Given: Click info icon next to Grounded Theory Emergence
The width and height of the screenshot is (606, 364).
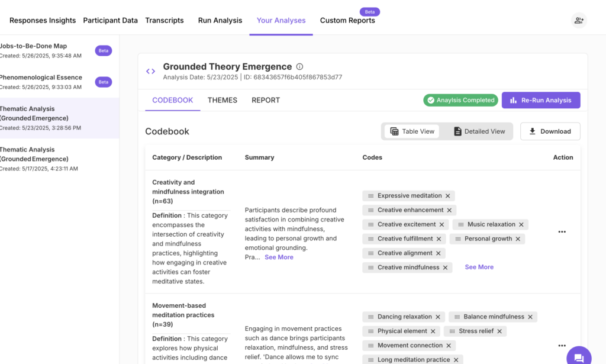Looking at the screenshot, I should (299, 67).
